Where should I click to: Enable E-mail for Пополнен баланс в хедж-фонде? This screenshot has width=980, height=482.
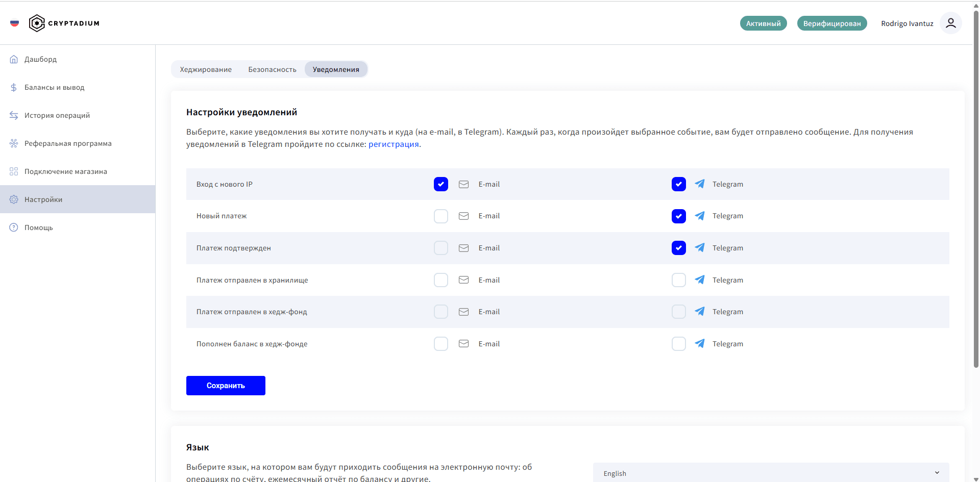pyautogui.click(x=441, y=344)
